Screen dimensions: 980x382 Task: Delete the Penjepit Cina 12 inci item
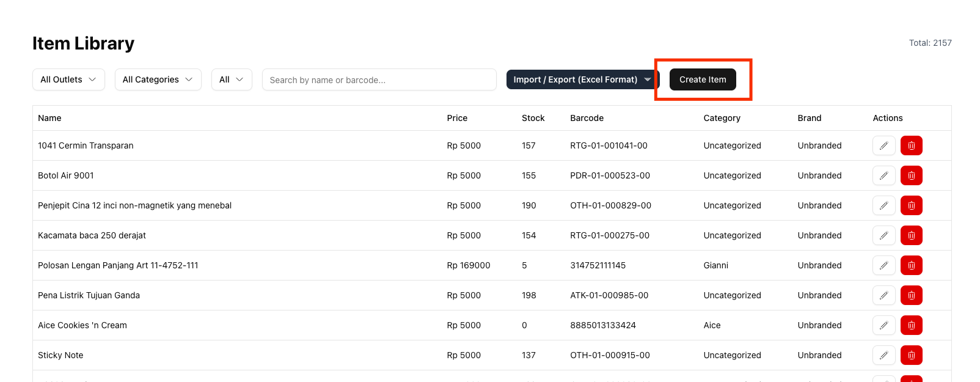(911, 205)
